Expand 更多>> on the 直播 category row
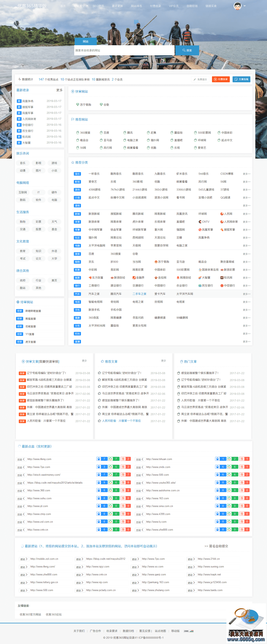 (247, 341)
